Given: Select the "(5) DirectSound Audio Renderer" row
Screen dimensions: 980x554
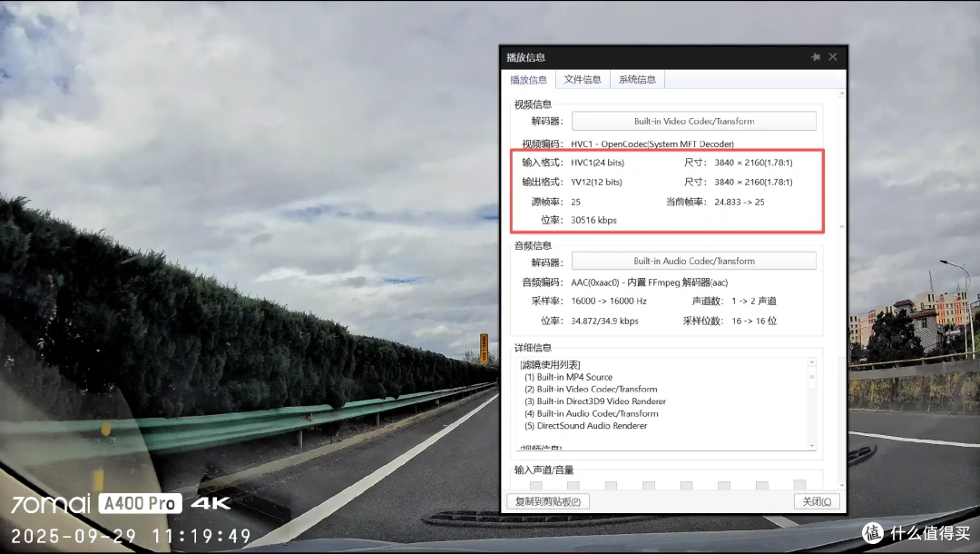Looking at the screenshot, I should coord(585,426).
